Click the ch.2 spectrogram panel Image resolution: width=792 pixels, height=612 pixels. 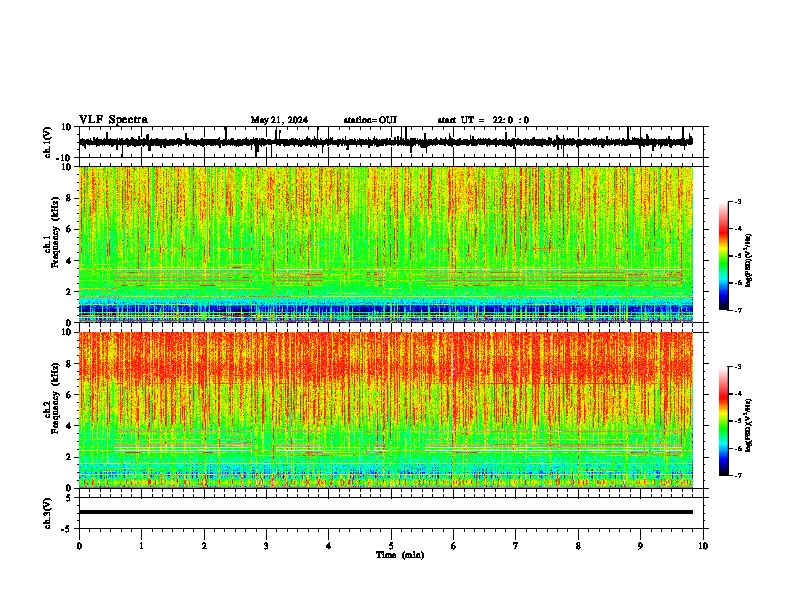point(386,410)
